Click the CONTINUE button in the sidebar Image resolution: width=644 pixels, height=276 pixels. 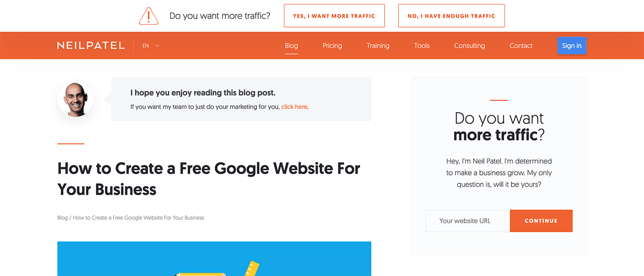[x=541, y=221]
